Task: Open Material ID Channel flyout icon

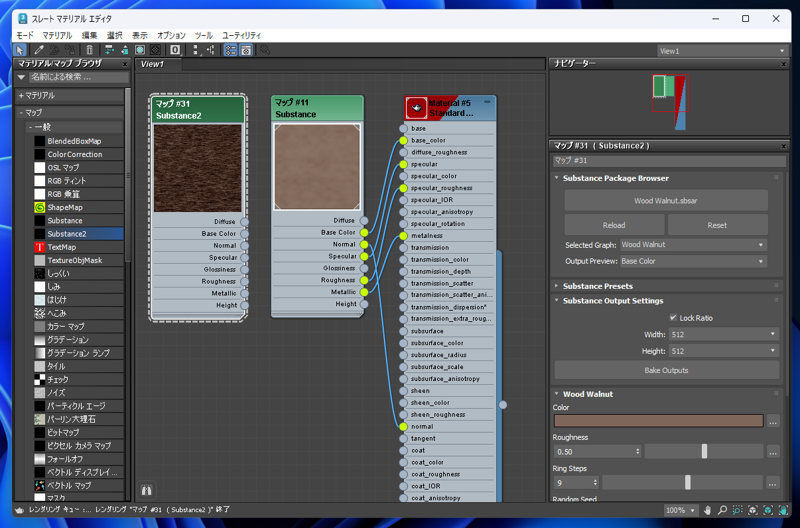Action: pyautogui.click(x=175, y=50)
